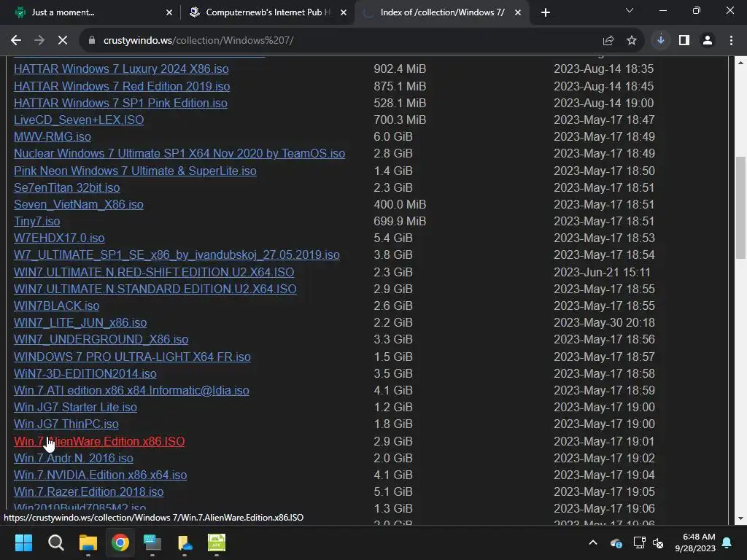The image size is (747, 560).
Task: Click the Win.7.NVIDIA.Edition.x86.x64.iso link
Action: 100,475
